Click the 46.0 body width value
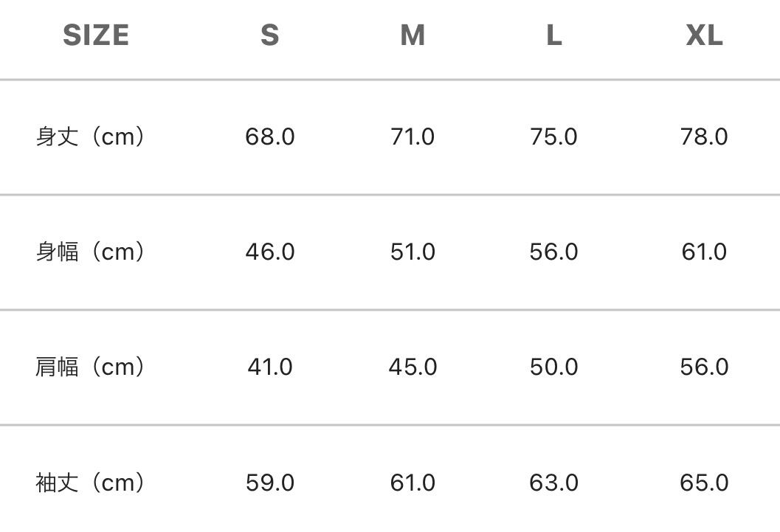Viewport: 780px width, 532px height. (x=269, y=252)
